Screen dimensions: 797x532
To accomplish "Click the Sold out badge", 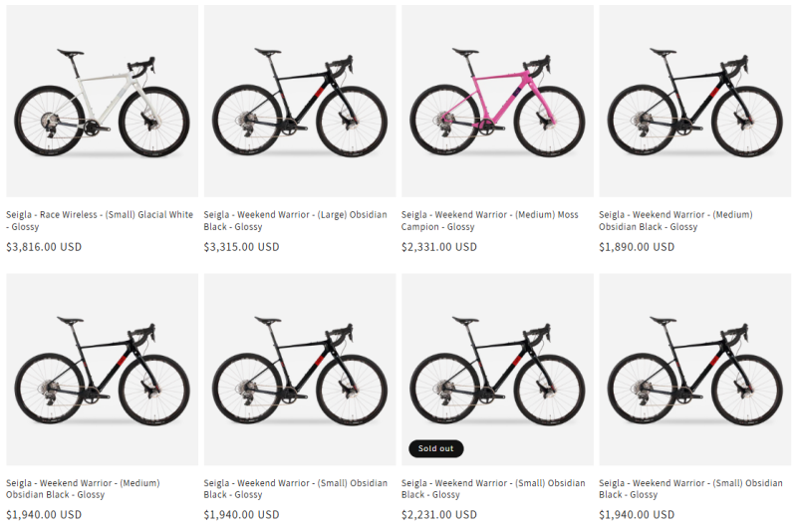I will [435, 449].
